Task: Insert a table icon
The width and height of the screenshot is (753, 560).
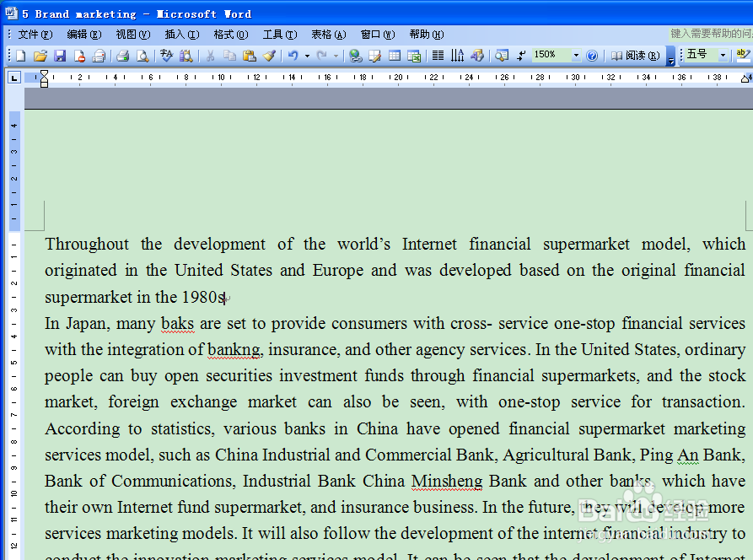Action: click(x=395, y=56)
